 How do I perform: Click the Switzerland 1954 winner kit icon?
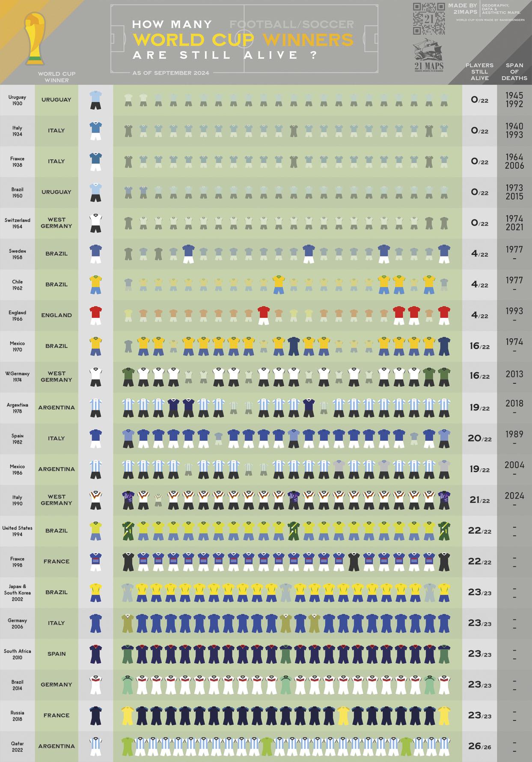[x=96, y=223]
